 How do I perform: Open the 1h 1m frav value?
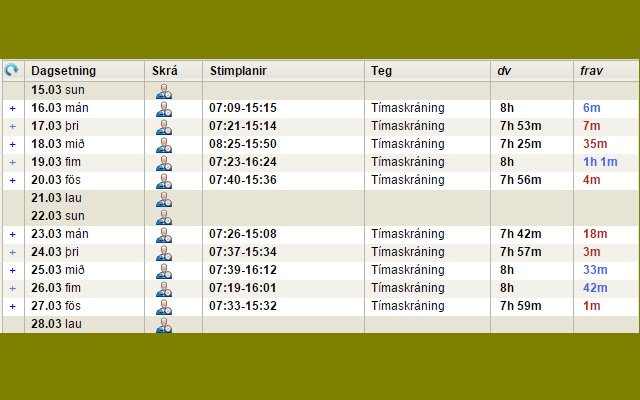(600, 162)
